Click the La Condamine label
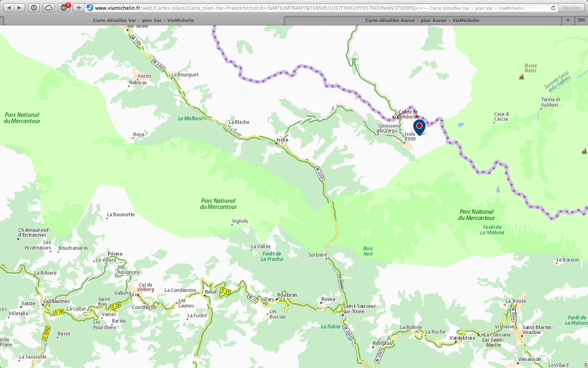 point(180,290)
